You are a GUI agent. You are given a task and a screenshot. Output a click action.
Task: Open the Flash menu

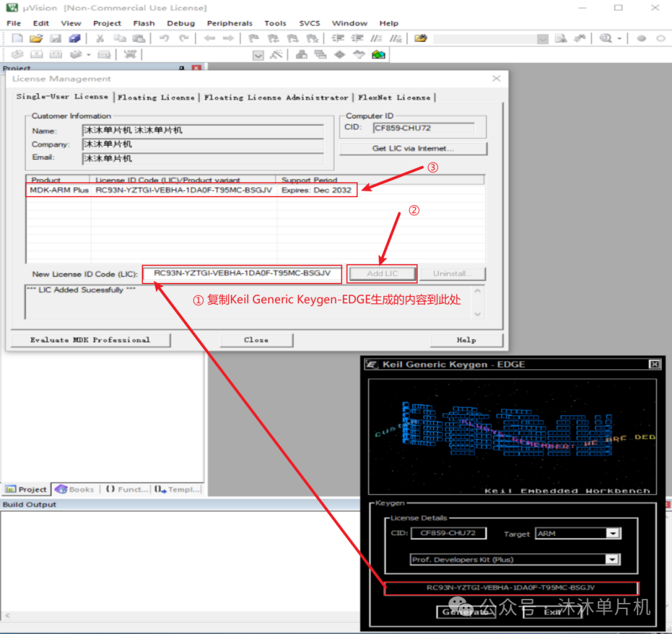coord(144,23)
